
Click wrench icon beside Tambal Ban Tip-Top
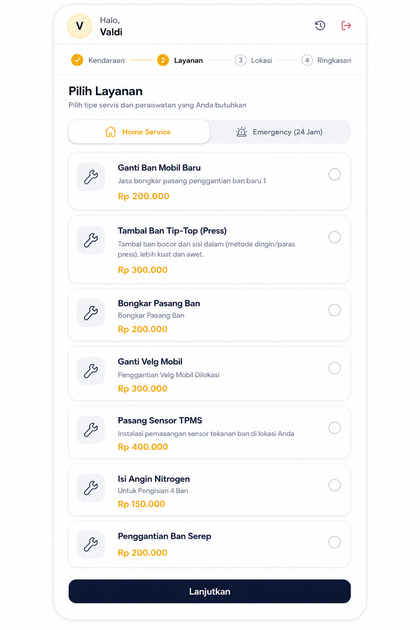91,240
